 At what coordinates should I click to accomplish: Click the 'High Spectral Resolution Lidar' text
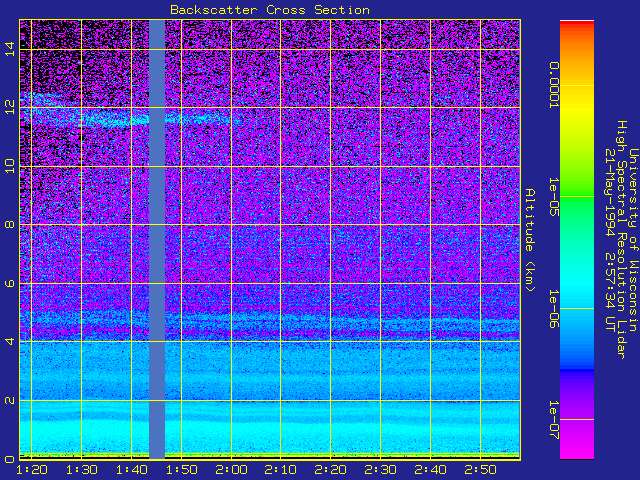(621, 240)
